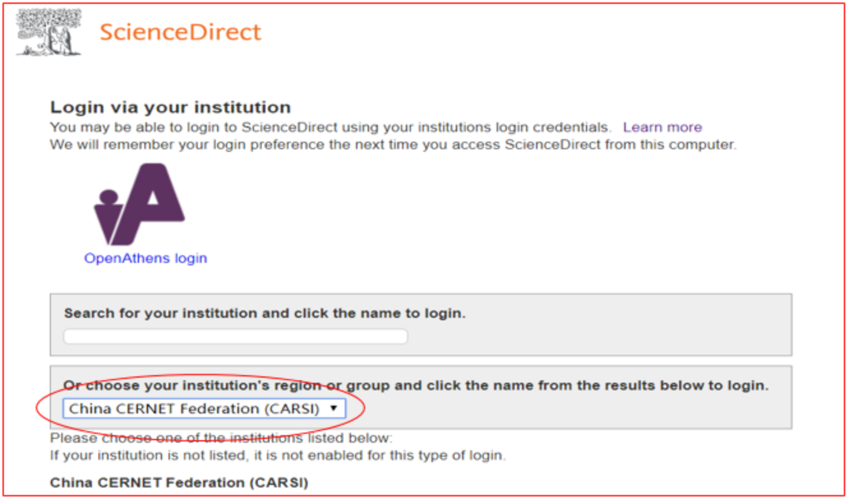Click the purple OpenAthens logo
The image size is (849, 504).
(x=140, y=204)
